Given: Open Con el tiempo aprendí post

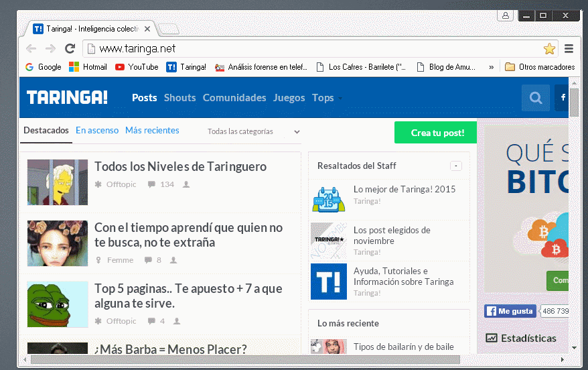Looking at the screenshot, I should (189, 235).
